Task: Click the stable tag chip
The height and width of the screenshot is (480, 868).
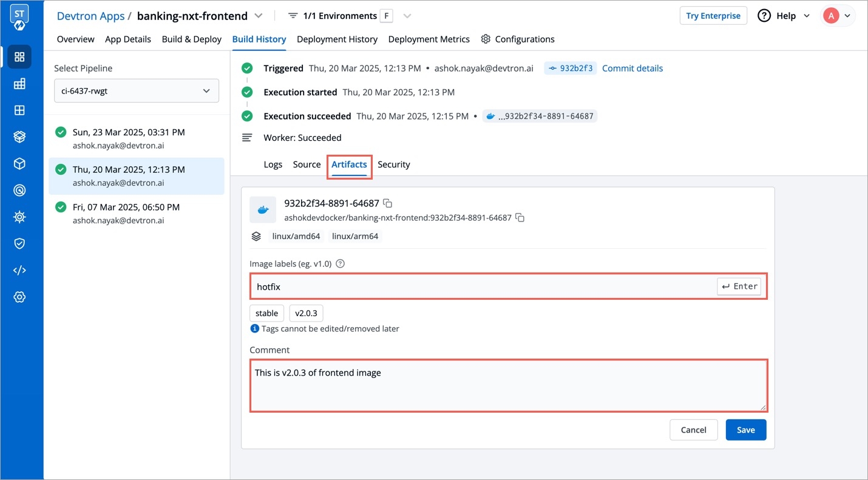Action: click(x=266, y=313)
